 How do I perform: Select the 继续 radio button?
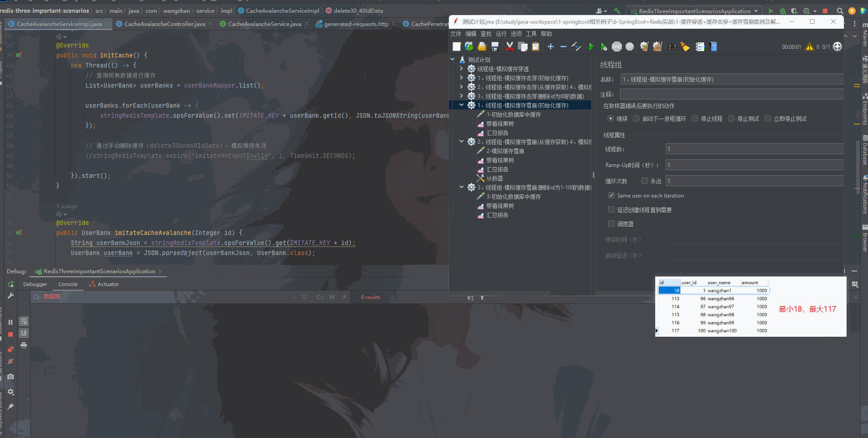pyautogui.click(x=610, y=119)
